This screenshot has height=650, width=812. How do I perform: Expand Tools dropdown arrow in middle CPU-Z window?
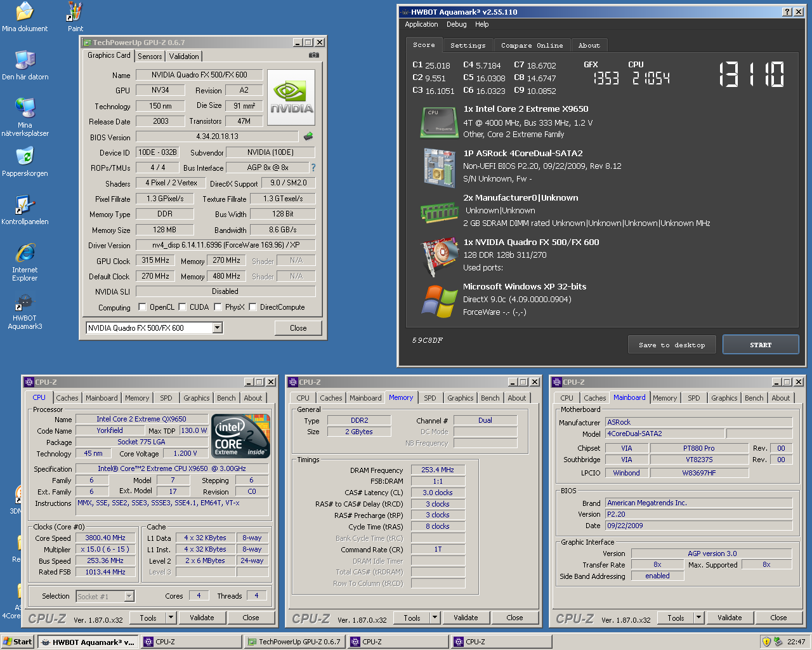[x=435, y=618]
